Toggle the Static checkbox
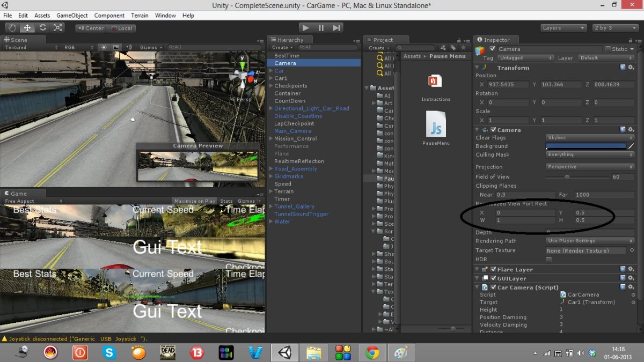The image size is (644, 362). pyautogui.click(x=608, y=49)
